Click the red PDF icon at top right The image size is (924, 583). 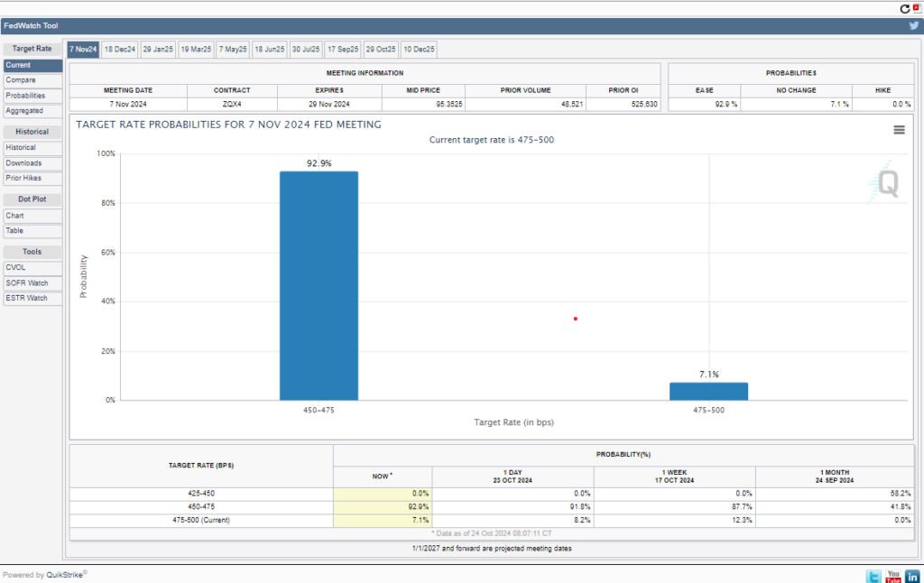pyautogui.click(x=917, y=7)
